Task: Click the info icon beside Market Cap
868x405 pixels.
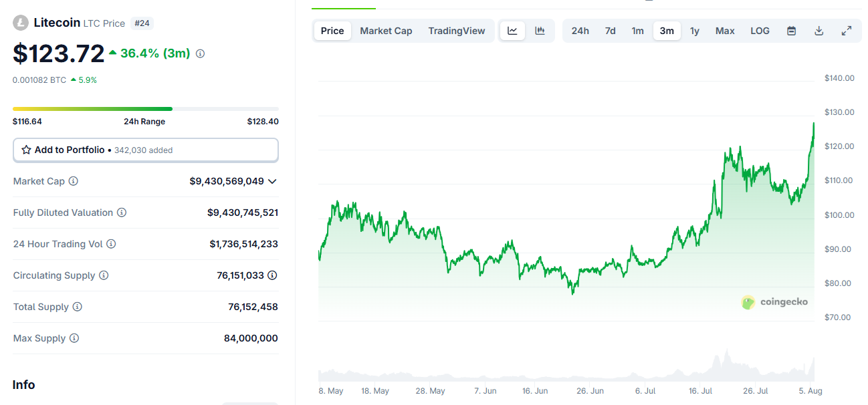Action: click(74, 181)
